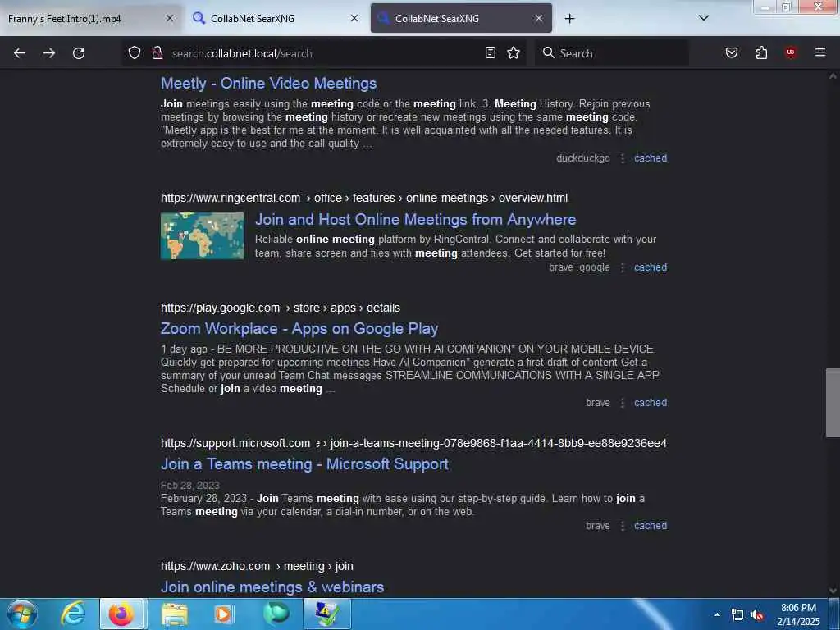Toggle reader view icon
The height and width of the screenshot is (630, 840).
tap(491, 52)
